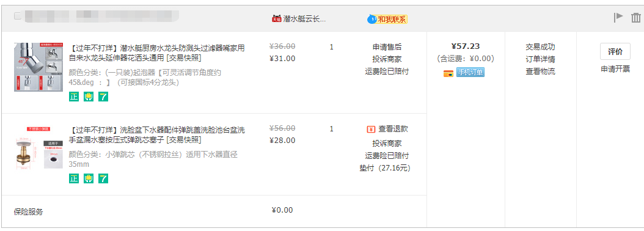644x231 pixels.
Task: Click 正 badge of the faucet item
Action: (x=73, y=97)
